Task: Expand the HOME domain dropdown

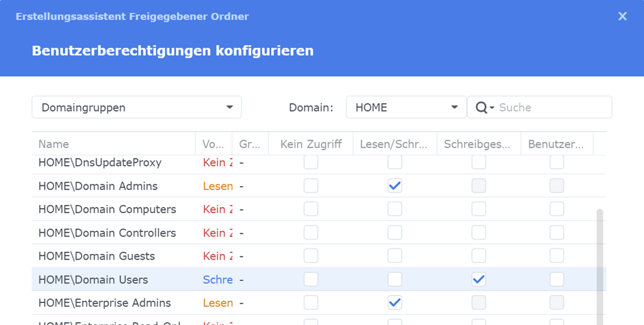Action: click(406, 107)
